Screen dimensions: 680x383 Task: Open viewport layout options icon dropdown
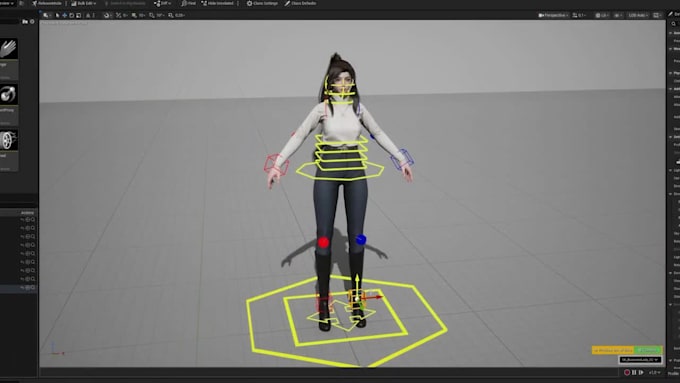point(658,15)
